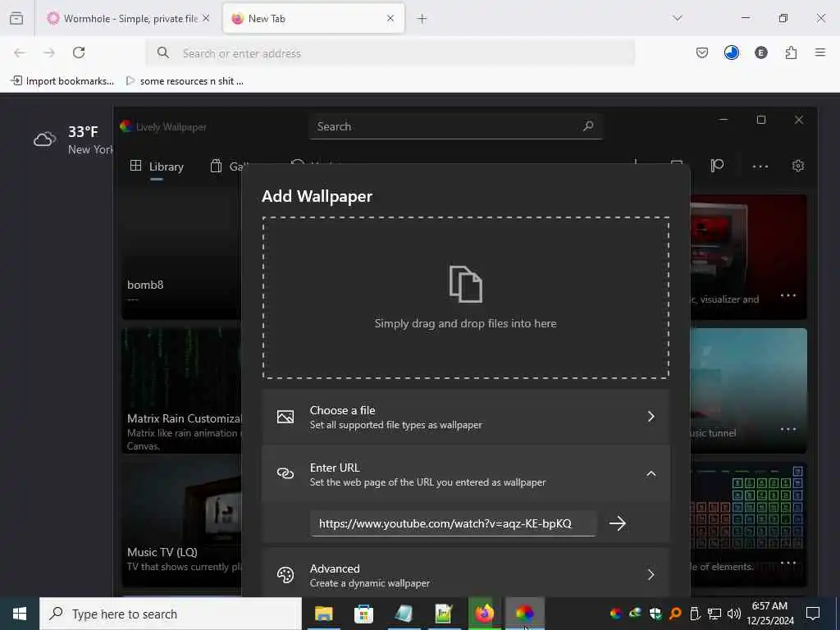Open File Explorer from the taskbar

323,614
